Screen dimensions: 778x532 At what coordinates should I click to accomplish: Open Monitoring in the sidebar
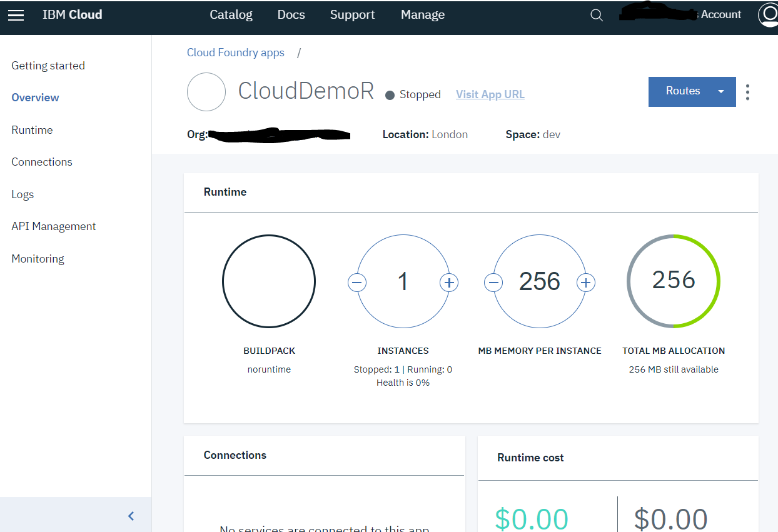[x=38, y=259]
